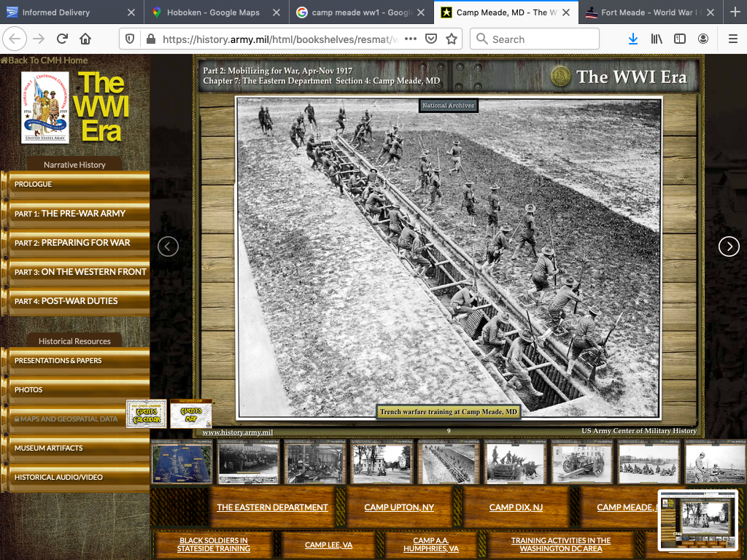Click the Firefox home button

point(85,39)
